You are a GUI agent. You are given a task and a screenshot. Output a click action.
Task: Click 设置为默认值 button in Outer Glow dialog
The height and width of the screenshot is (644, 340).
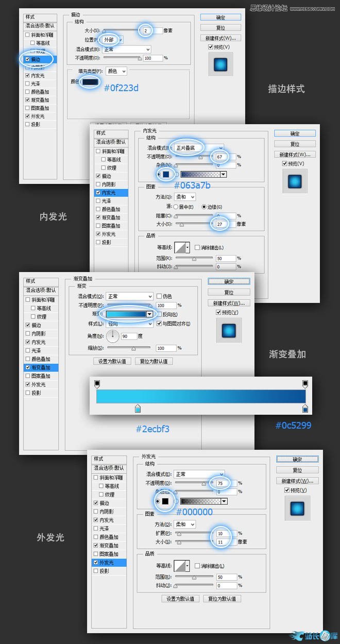click(180, 599)
